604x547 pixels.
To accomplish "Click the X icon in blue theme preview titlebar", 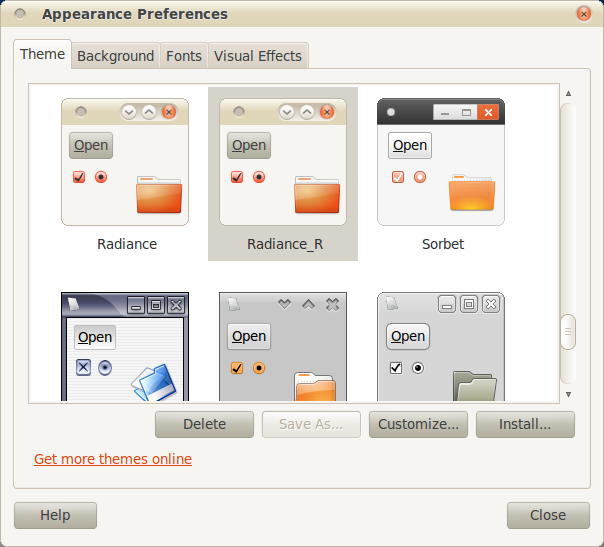I will coord(176,305).
